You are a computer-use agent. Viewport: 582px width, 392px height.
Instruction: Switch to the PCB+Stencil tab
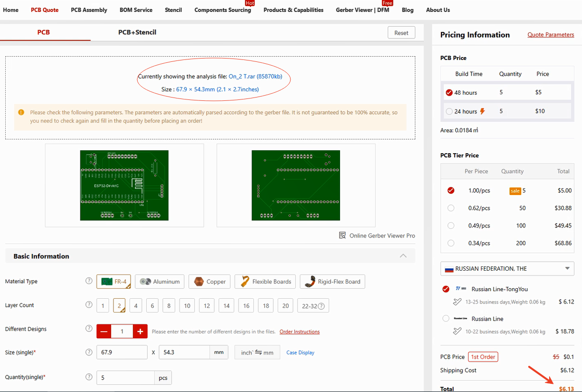click(137, 32)
